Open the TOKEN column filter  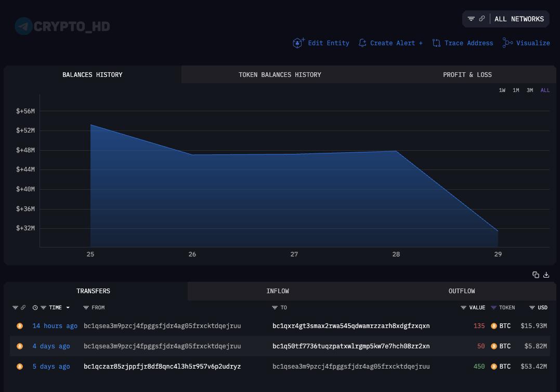[x=493, y=307]
